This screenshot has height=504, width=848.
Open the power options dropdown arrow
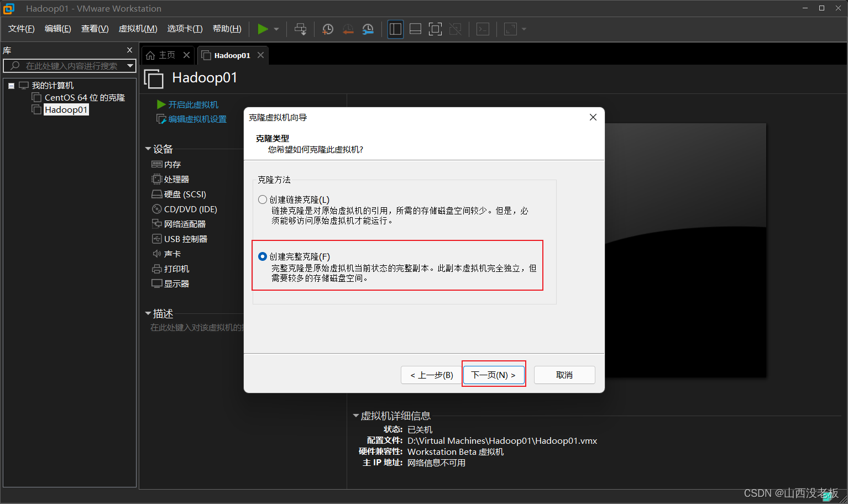(x=276, y=29)
